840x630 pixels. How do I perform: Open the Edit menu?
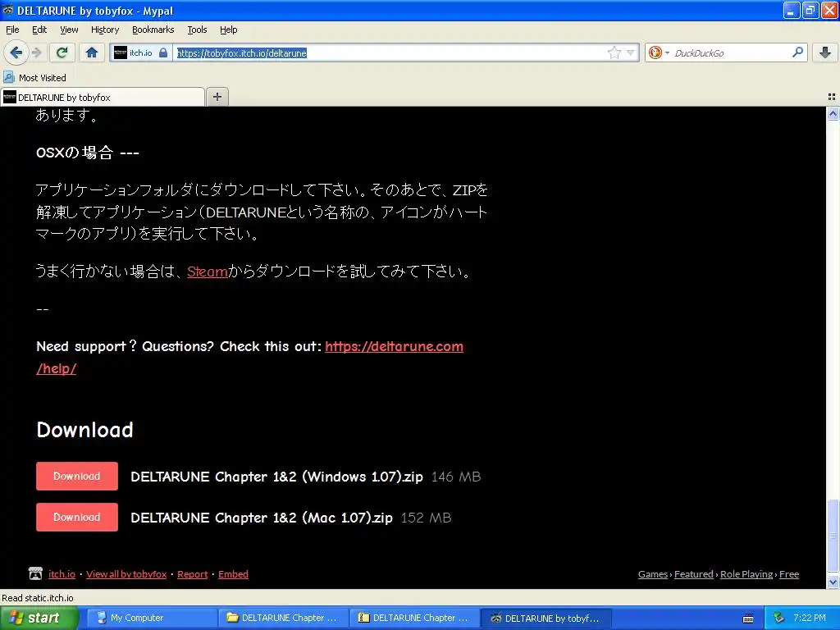pos(39,30)
